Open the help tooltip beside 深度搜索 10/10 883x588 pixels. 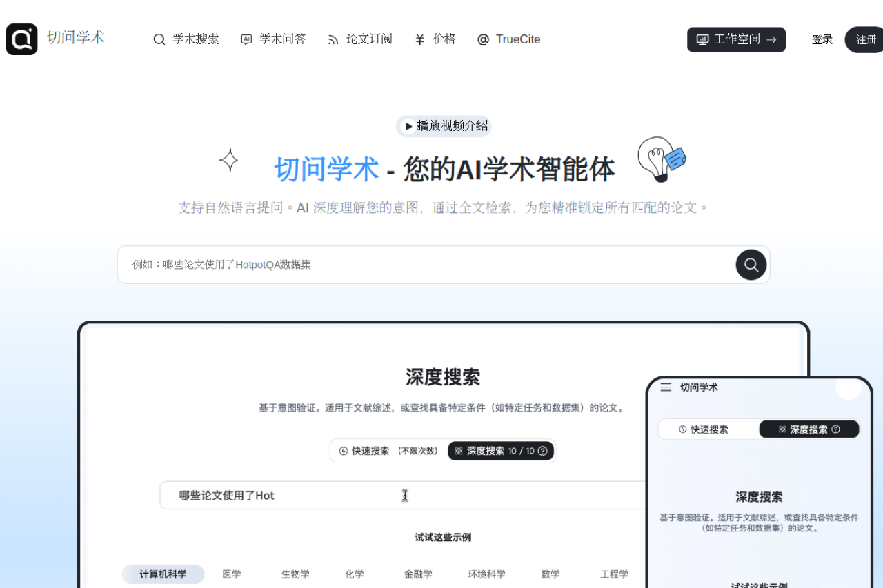pyautogui.click(x=544, y=451)
